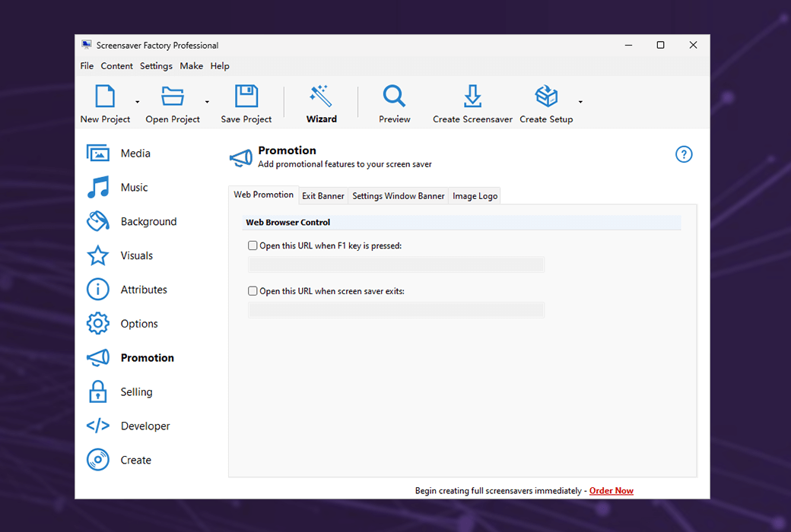The image size is (791, 532).
Task: Expand the Open Project dropdown arrow
Action: coord(207,102)
